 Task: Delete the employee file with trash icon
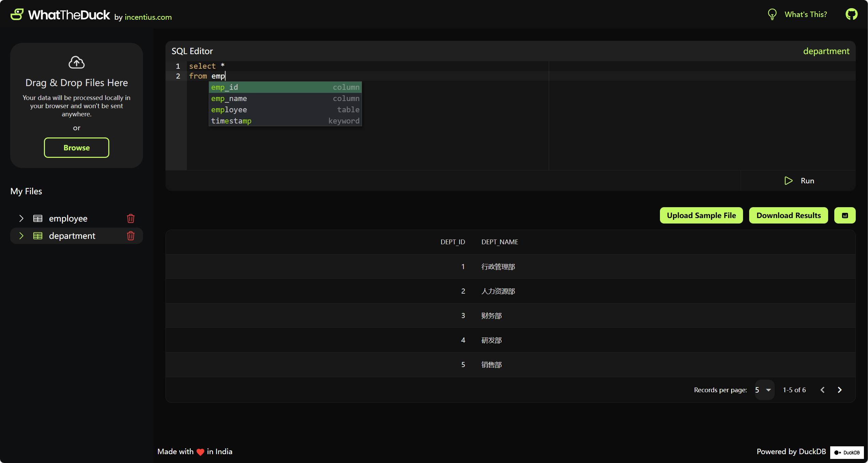[x=131, y=218]
